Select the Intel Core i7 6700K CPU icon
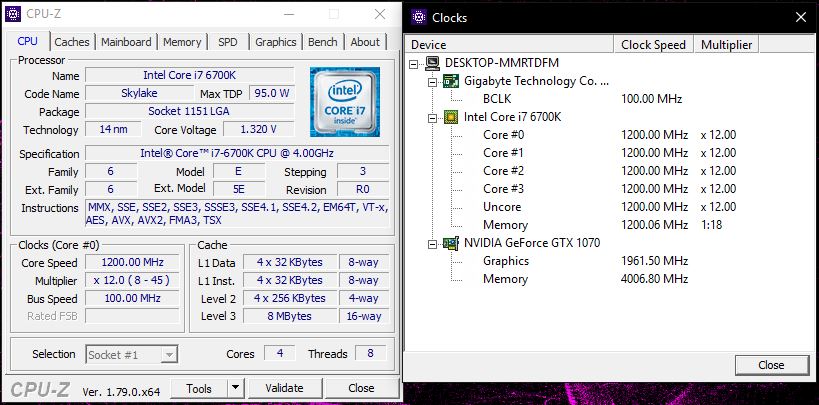Screen dimensions: 819x405 click(x=451, y=117)
